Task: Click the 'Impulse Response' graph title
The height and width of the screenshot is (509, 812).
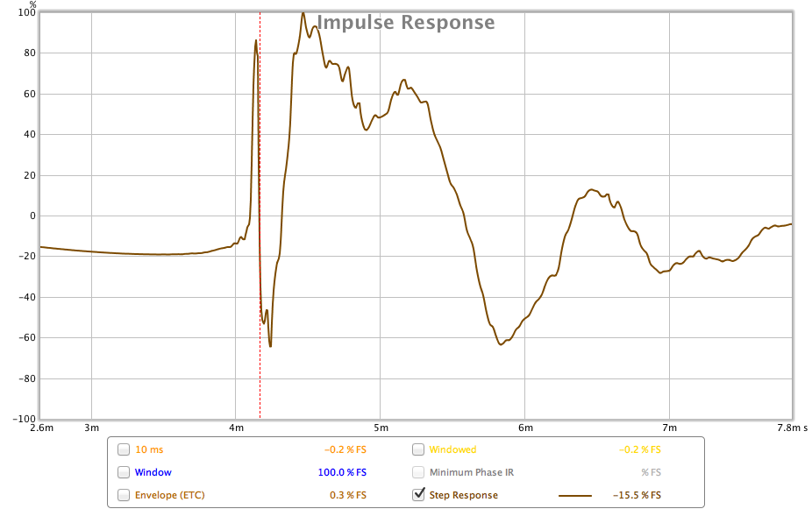Action: tap(405, 22)
